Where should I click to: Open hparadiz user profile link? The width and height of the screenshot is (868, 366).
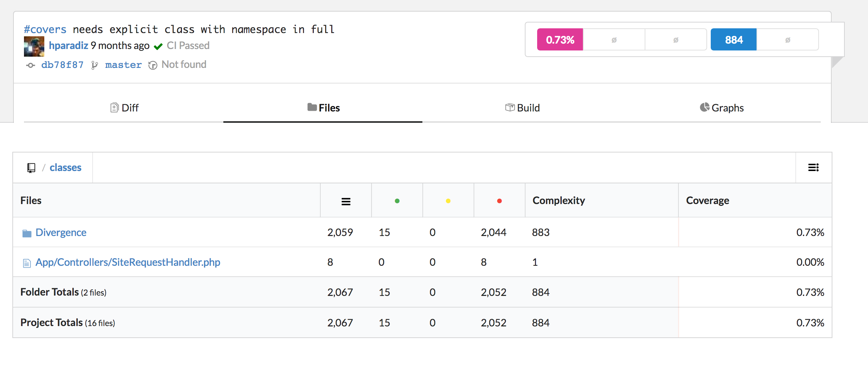pyautogui.click(x=68, y=45)
